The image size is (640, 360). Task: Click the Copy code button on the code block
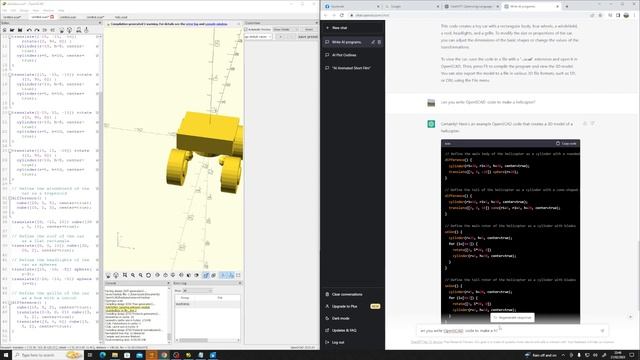tap(566, 143)
